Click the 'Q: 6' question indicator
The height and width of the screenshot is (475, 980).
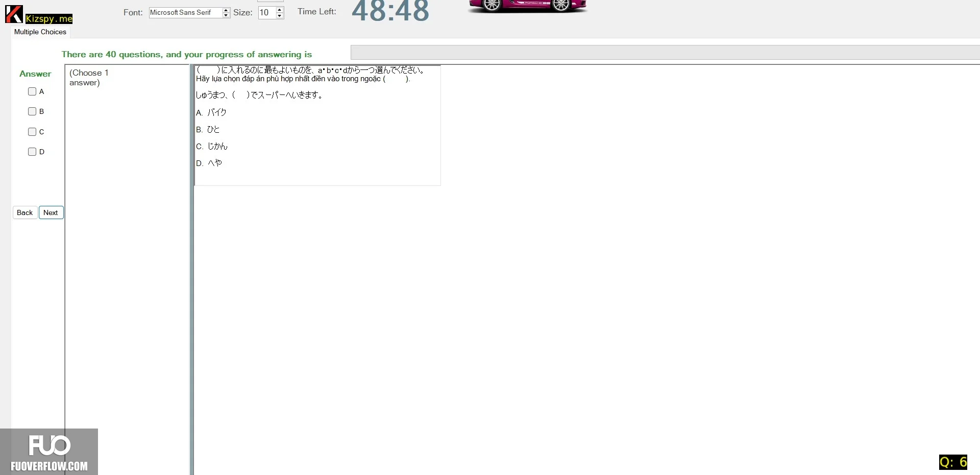click(953, 462)
